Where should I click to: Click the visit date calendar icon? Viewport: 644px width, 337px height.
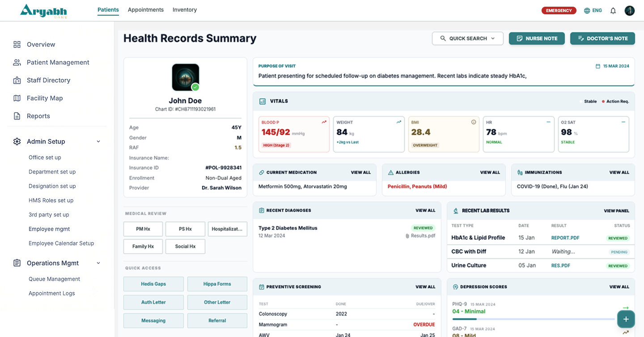click(x=598, y=66)
